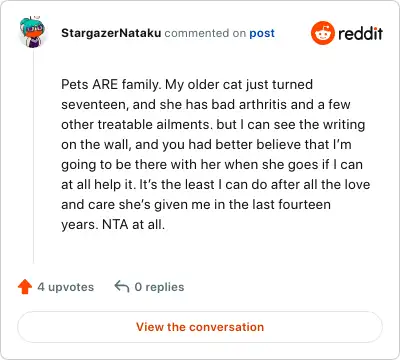400x360 pixels.
Task: Click the "NTA at all." closing sentence
Action: coord(134,224)
